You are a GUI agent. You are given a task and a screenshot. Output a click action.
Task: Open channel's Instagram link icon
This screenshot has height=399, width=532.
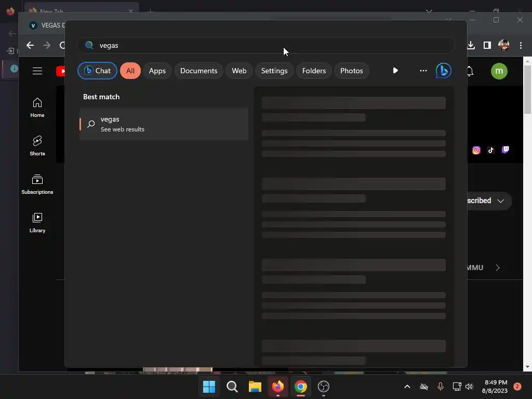coord(476,150)
